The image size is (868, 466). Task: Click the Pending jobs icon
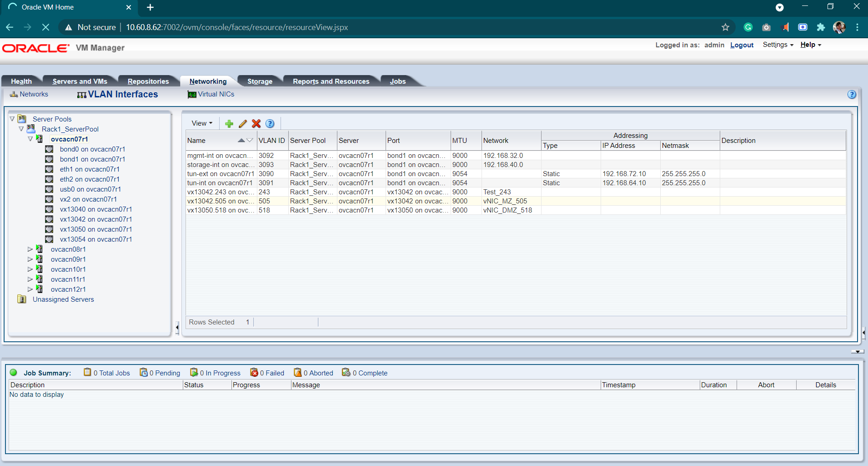coord(144,372)
